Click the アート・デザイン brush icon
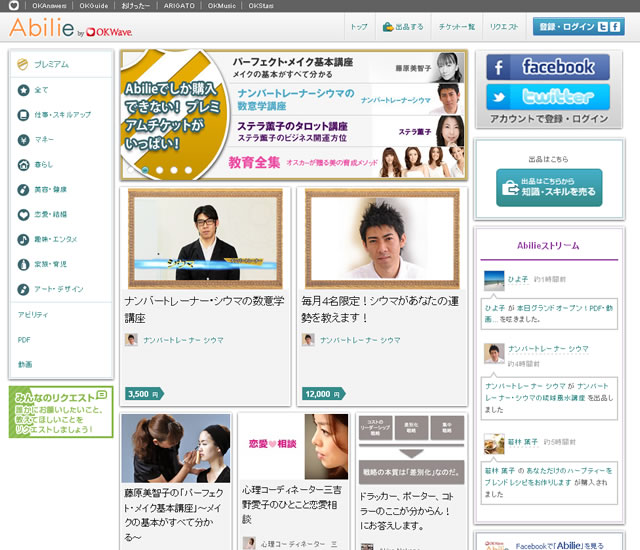 [23, 289]
